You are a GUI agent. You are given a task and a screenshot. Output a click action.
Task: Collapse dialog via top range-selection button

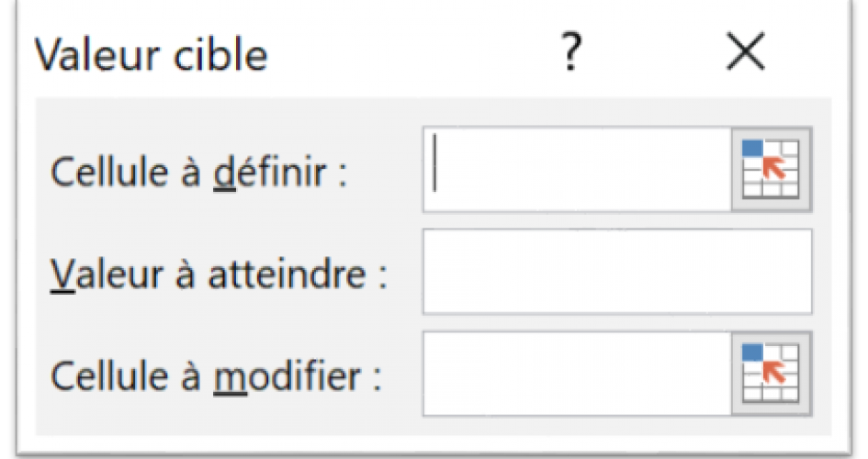tap(772, 169)
